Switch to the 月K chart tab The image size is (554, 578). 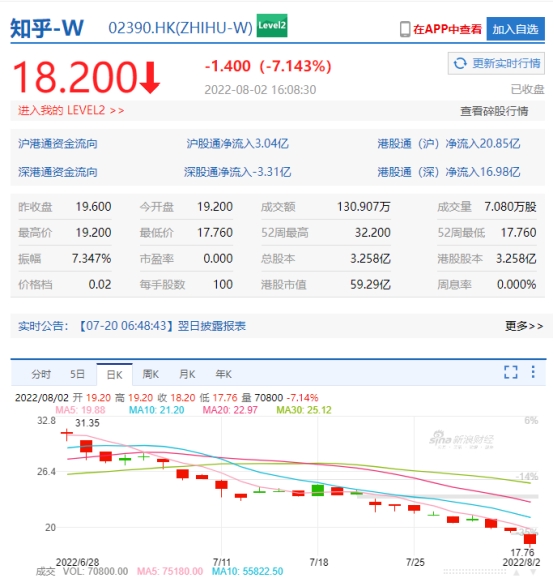coord(187,375)
